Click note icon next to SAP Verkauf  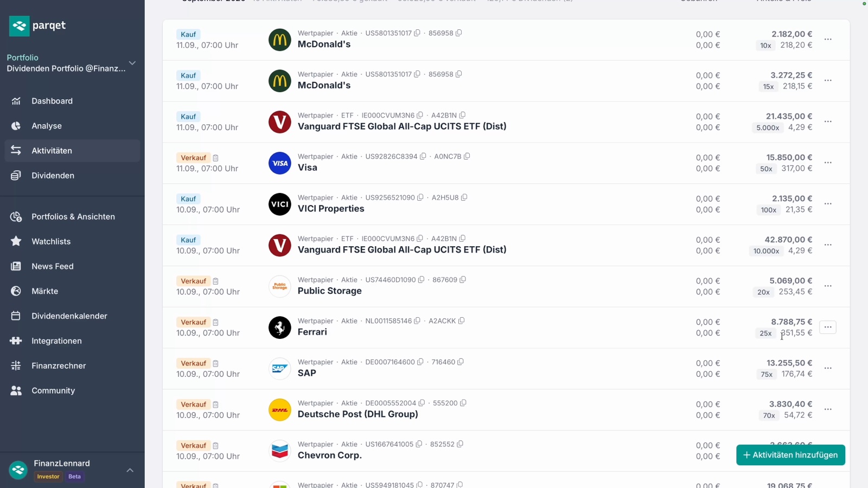pyautogui.click(x=215, y=364)
